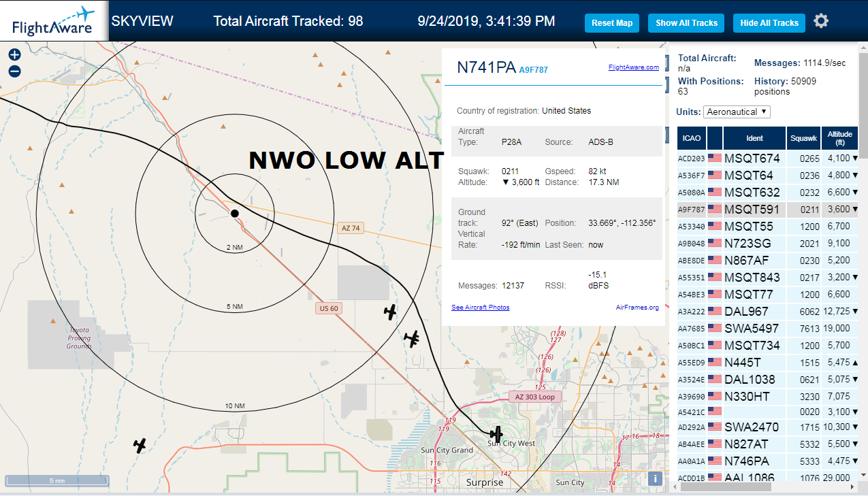Click ICAO code ACD203 in the table
Screen dimensions: 868x496
pos(691,159)
